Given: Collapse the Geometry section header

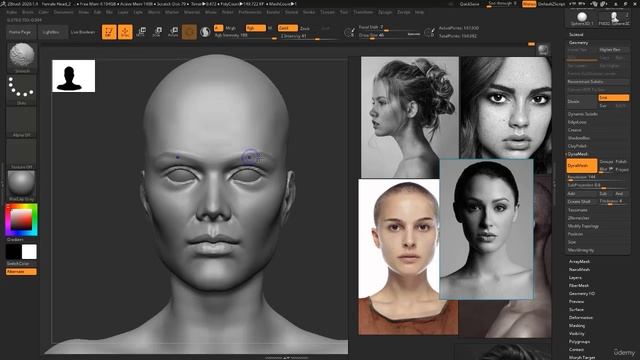Looking at the screenshot, I should 578,42.
